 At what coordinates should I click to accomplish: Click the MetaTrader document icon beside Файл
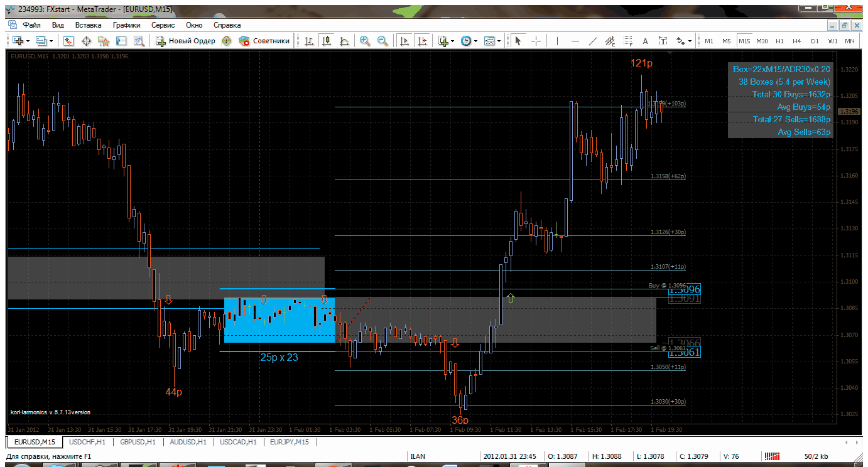coord(13,25)
